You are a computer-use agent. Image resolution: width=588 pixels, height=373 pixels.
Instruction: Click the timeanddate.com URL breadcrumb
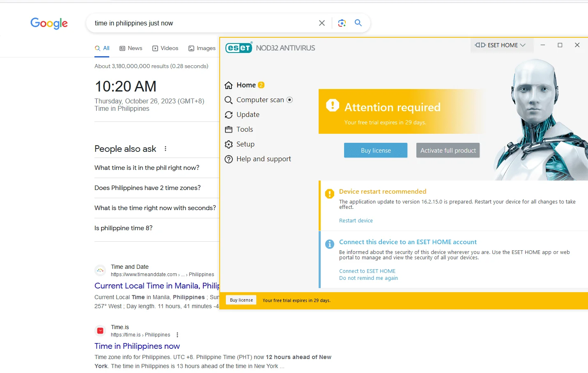(162, 275)
